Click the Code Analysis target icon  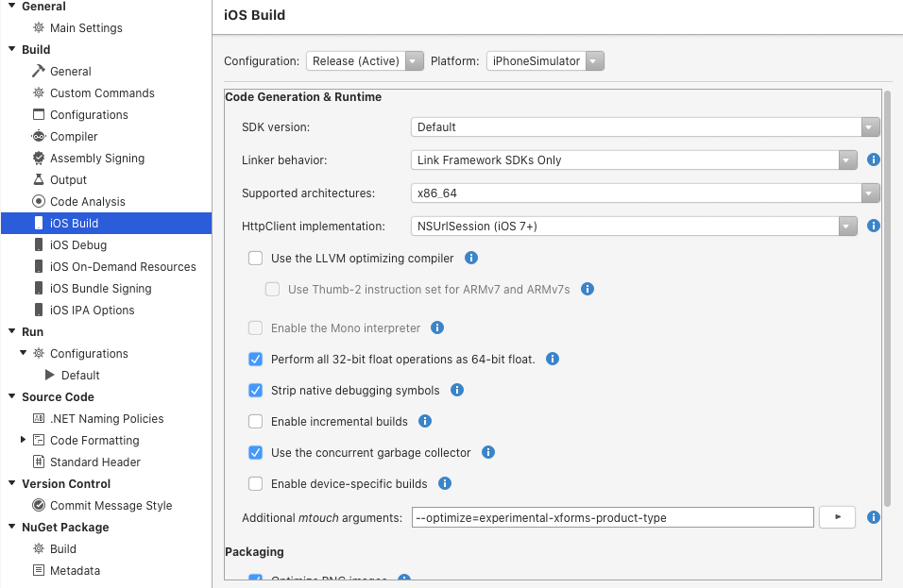(x=39, y=201)
